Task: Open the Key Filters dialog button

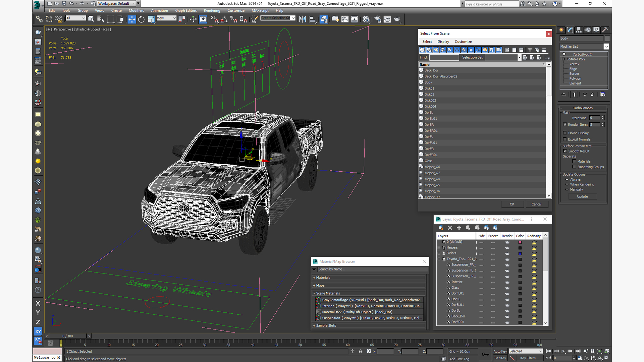Action: [529, 358]
